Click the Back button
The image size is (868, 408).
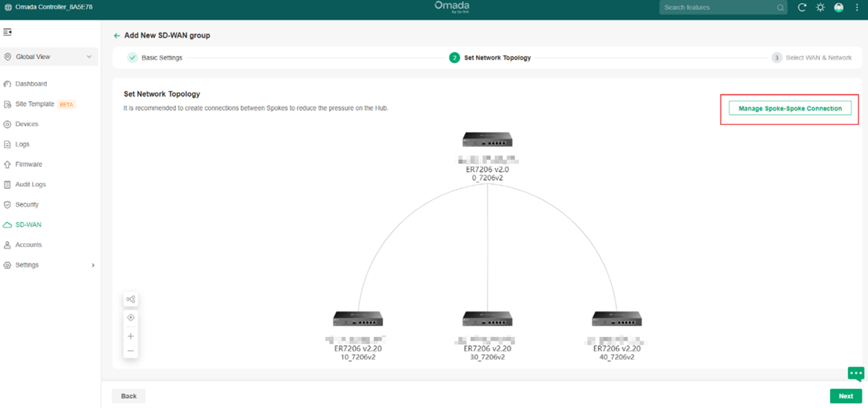coord(129,396)
